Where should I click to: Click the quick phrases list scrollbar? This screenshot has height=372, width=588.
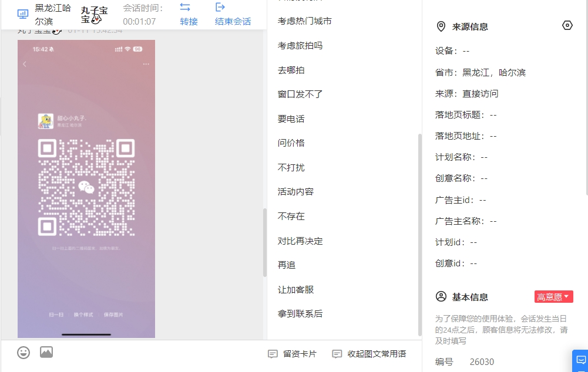click(419, 235)
